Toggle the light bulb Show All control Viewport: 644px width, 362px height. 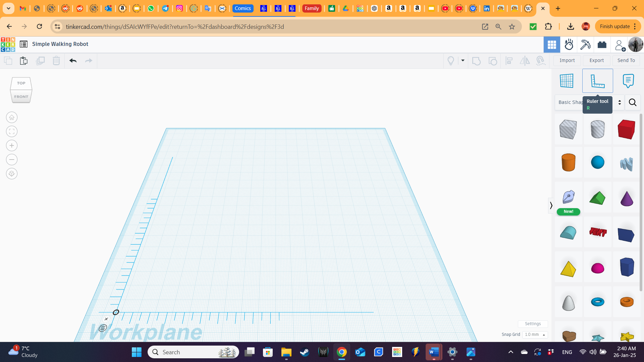(450, 61)
